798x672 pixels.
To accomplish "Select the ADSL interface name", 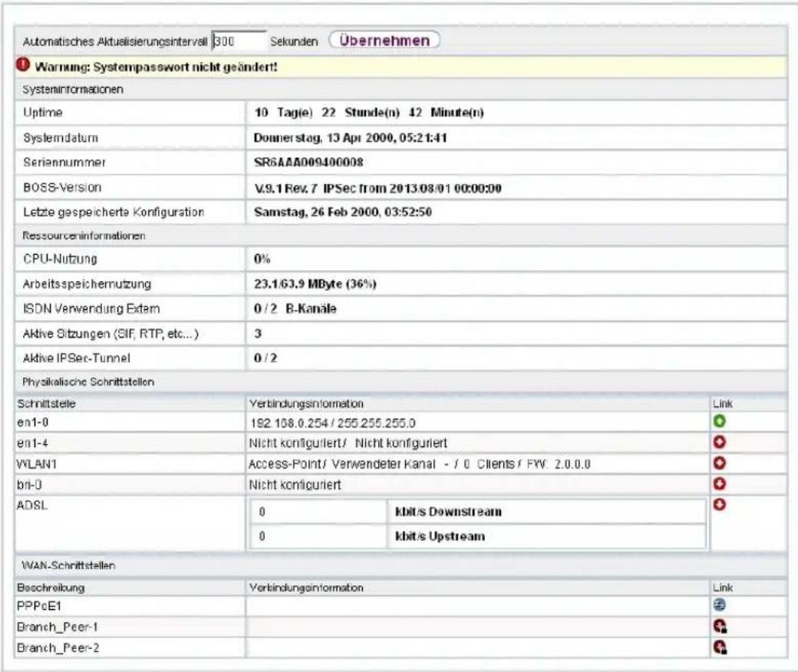I will click(x=32, y=505).
